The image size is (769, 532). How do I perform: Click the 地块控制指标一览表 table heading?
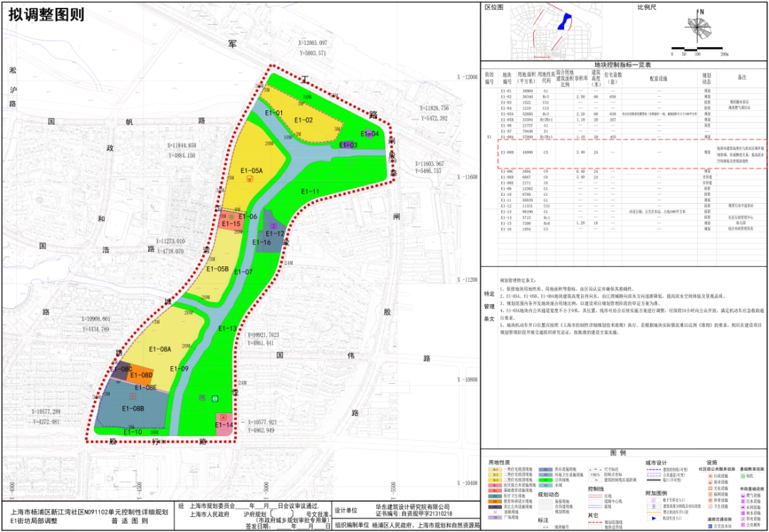coord(622,65)
